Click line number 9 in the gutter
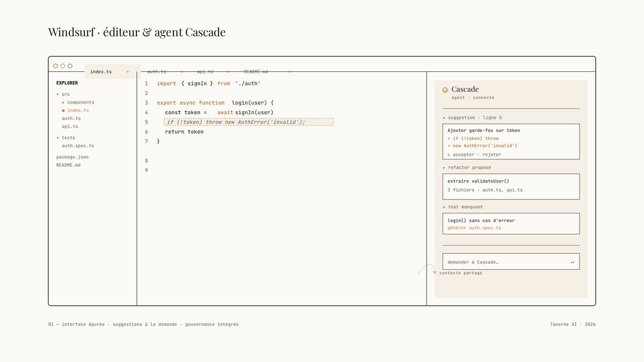644x362 pixels. tap(147, 170)
